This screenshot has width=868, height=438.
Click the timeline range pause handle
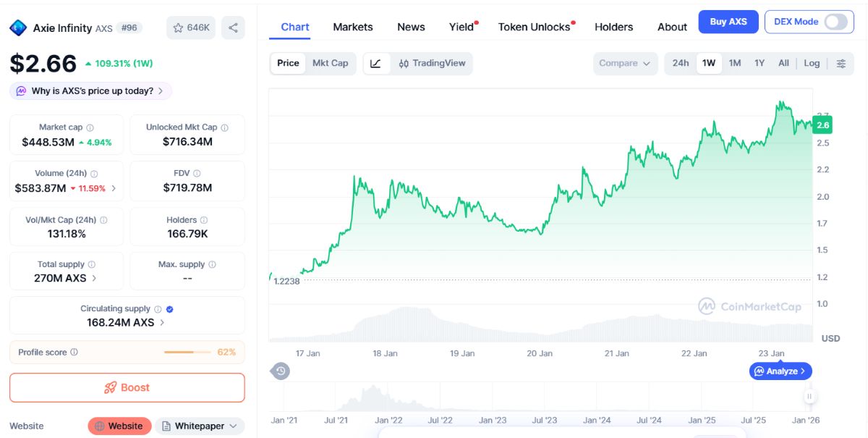pos(809,396)
